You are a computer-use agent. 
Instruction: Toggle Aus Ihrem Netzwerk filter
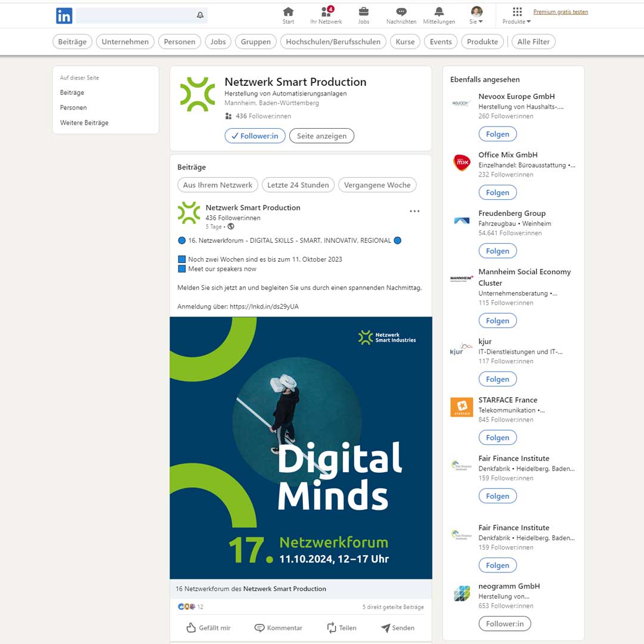[218, 185]
